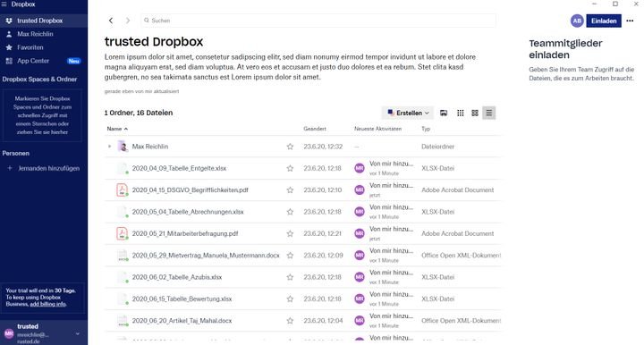Click MR avatar in Tabelle_Azubis row

pos(360,277)
